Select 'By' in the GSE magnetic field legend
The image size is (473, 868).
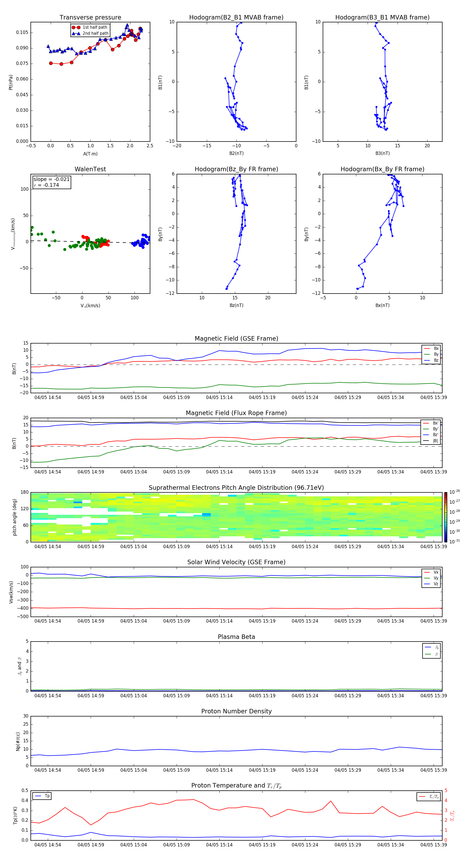click(431, 354)
